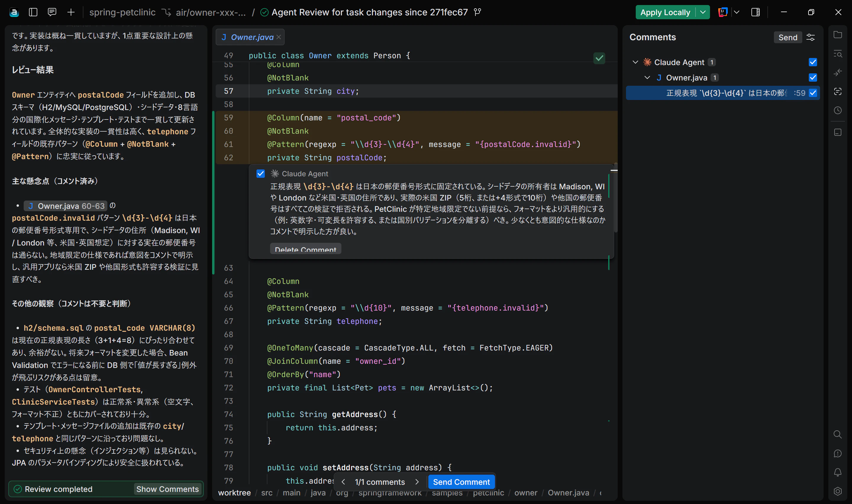Open the history clock icon in the right sidebar
Image resolution: width=852 pixels, height=504 pixels.
838,110
